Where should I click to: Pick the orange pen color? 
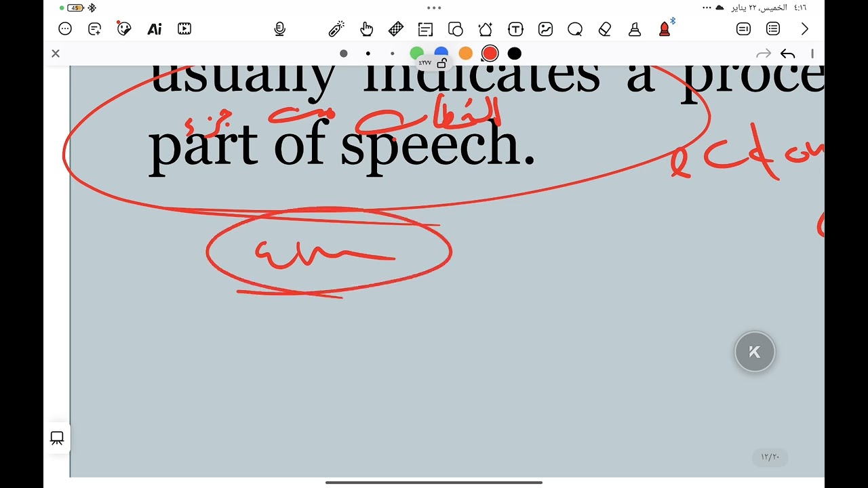[465, 54]
